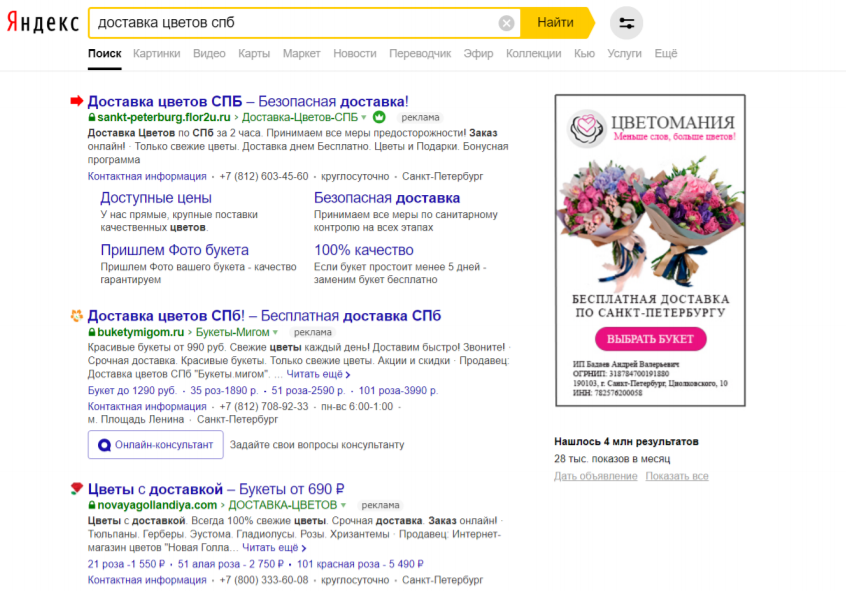Open the Кью tab
This screenshot has height=594, width=846.
pyautogui.click(x=584, y=53)
